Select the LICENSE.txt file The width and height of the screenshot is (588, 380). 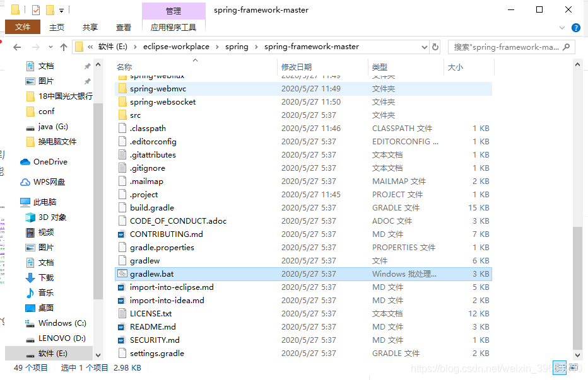[x=303, y=314]
